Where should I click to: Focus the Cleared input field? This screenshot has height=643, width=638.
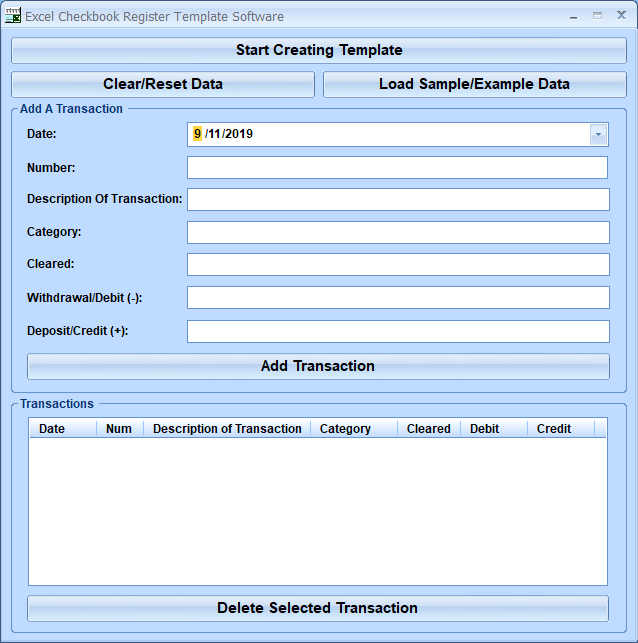398,264
